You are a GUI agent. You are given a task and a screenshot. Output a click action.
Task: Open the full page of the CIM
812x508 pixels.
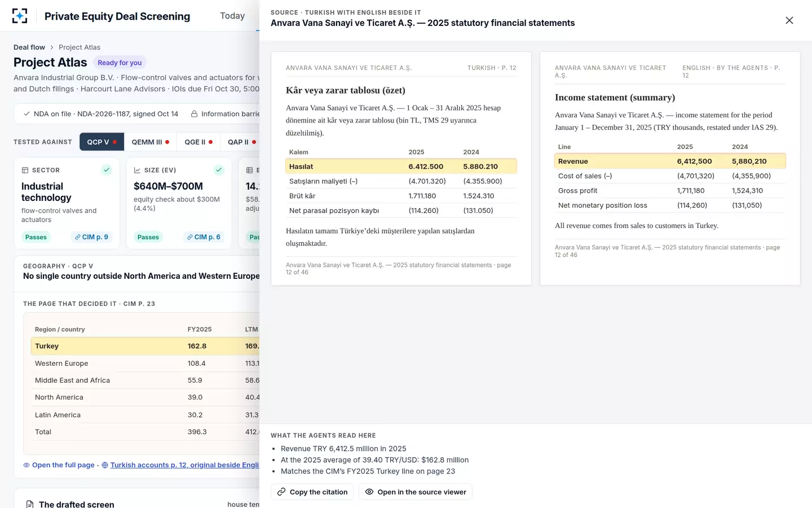point(59,465)
